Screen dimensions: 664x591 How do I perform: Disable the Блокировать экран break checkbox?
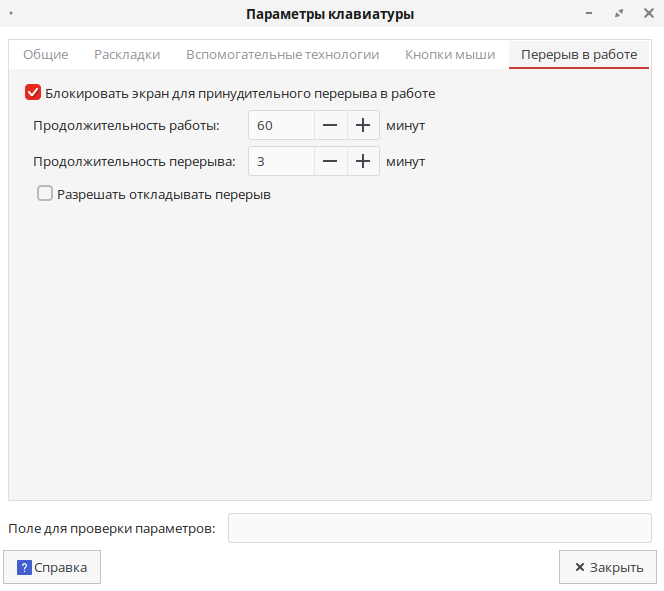33,93
